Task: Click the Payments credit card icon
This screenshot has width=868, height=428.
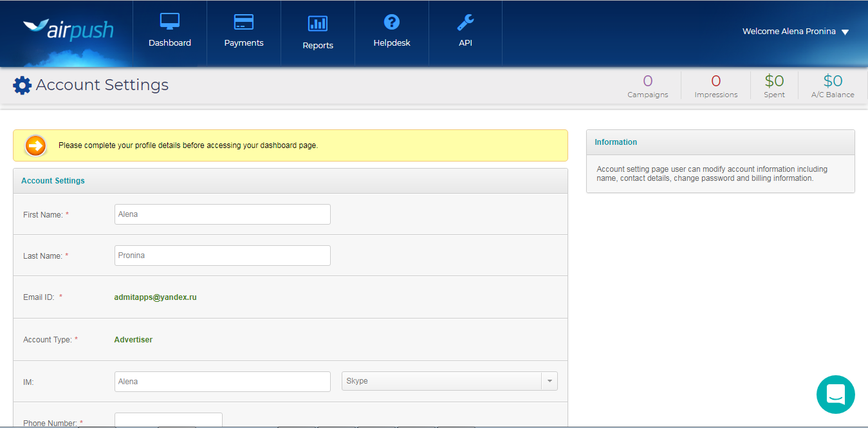Action: point(244,22)
